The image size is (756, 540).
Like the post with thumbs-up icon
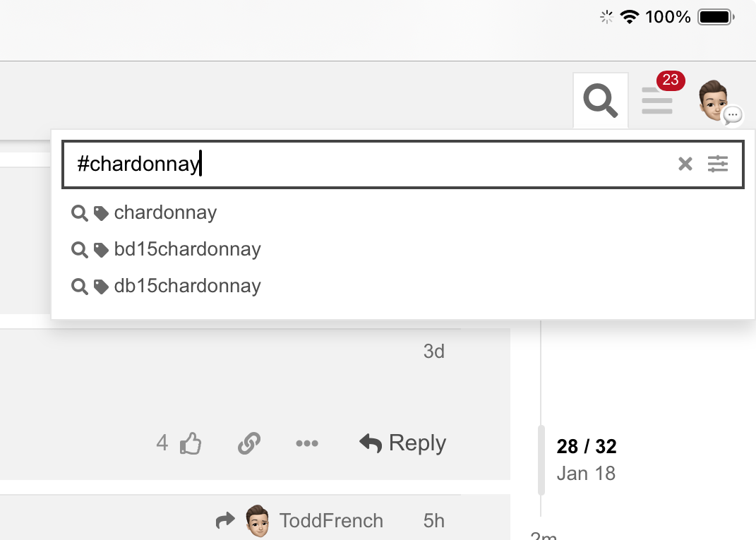191,443
